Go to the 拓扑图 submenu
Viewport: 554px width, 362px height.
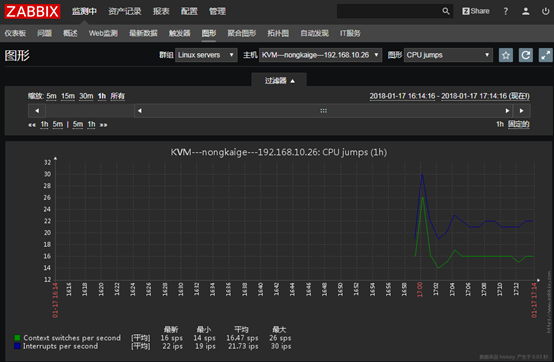(x=278, y=33)
